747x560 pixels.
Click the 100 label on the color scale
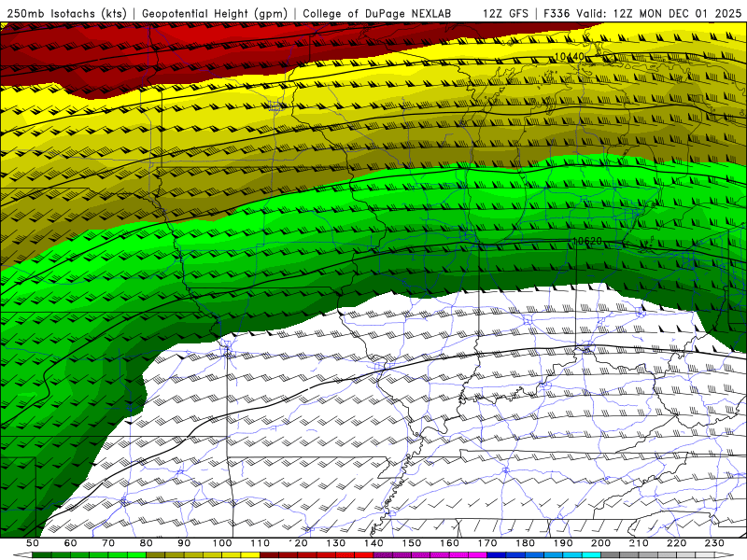coord(222,543)
